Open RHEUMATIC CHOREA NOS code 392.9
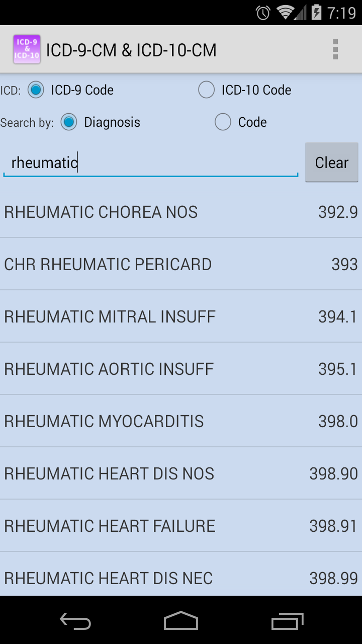Image resolution: width=362 pixels, height=644 pixels. [x=181, y=212]
